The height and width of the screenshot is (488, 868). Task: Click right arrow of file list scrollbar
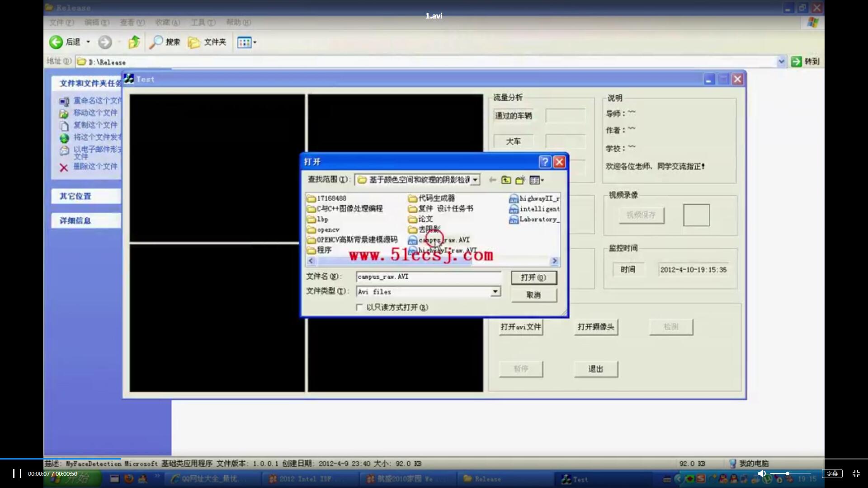[555, 261]
